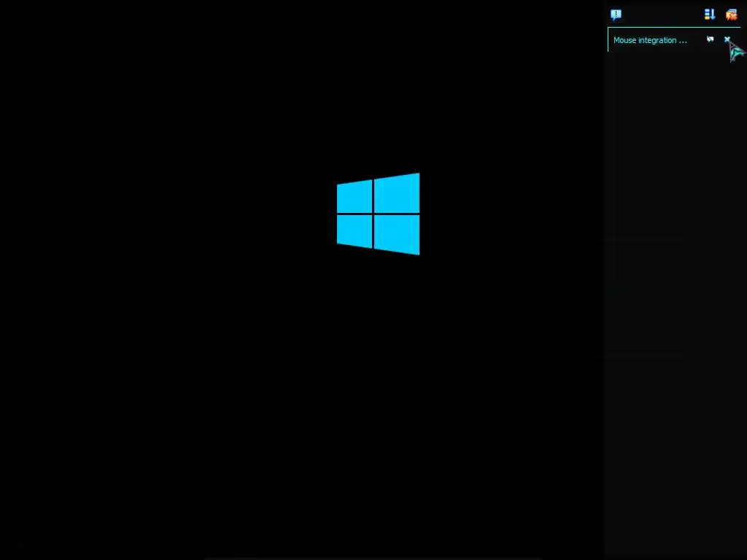Click the delete all finished notifications icon
Viewport: 747px width, 560px height.
[731, 15]
